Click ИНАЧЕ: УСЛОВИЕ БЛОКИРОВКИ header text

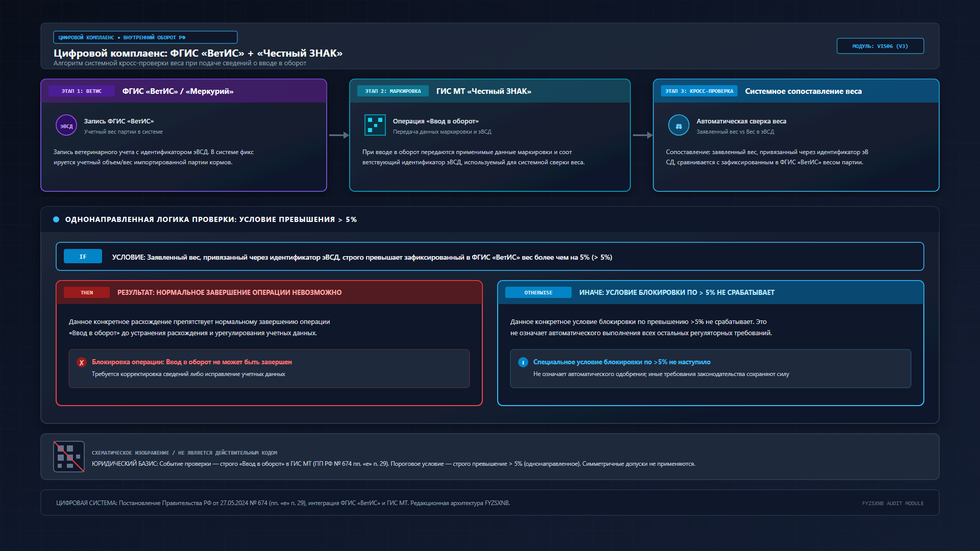click(x=677, y=292)
